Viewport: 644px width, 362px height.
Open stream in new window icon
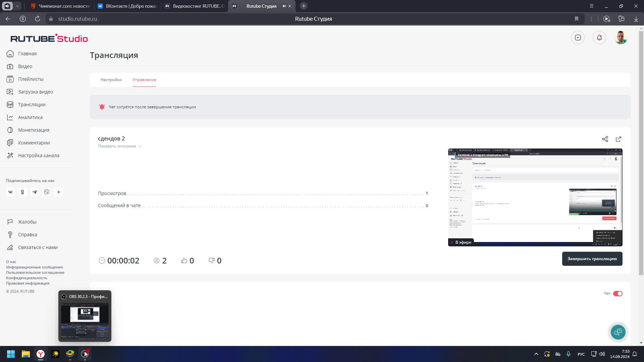point(618,139)
